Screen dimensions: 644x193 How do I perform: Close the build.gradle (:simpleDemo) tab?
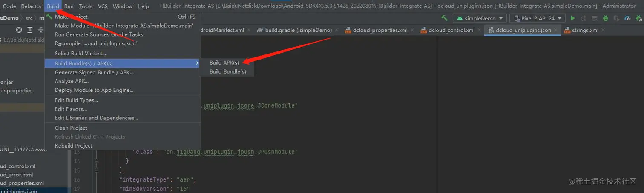(x=336, y=30)
